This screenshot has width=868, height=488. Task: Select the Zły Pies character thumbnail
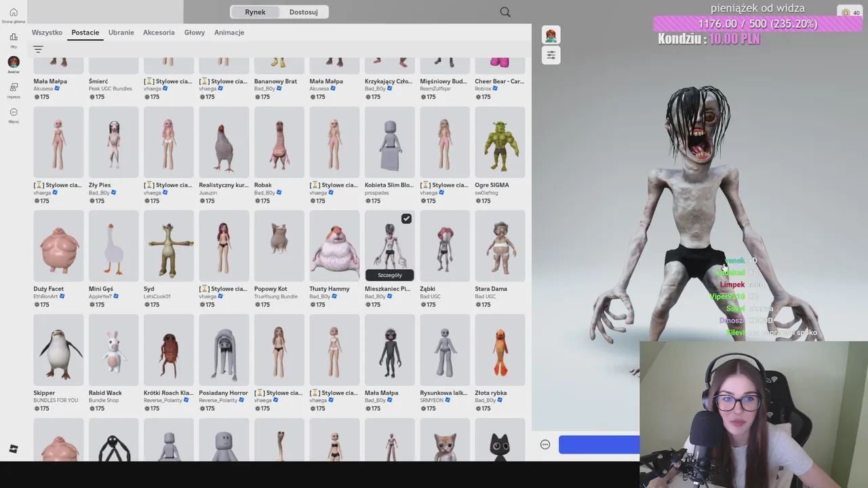tap(114, 142)
